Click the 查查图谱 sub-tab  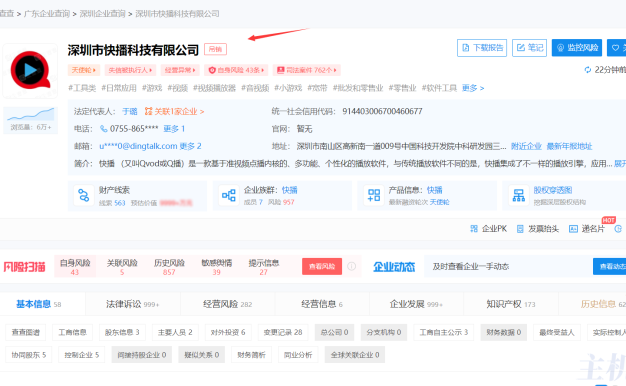[26, 332]
